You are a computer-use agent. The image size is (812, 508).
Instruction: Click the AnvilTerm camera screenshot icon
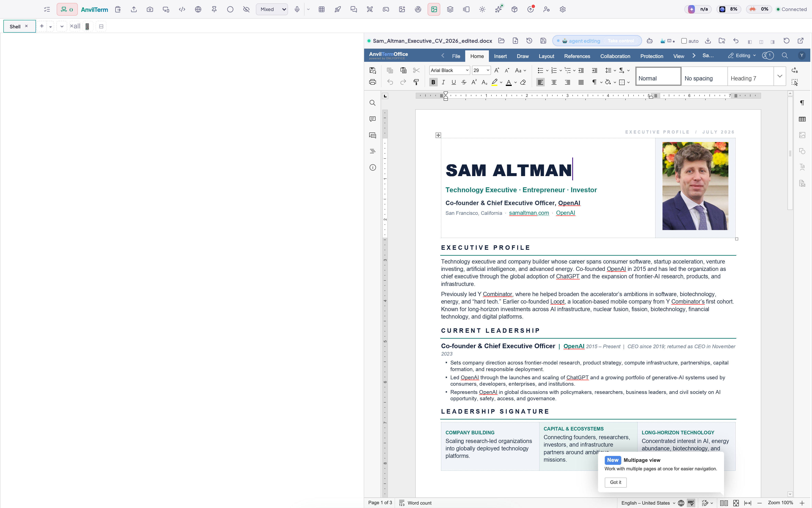tap(150, 9)
